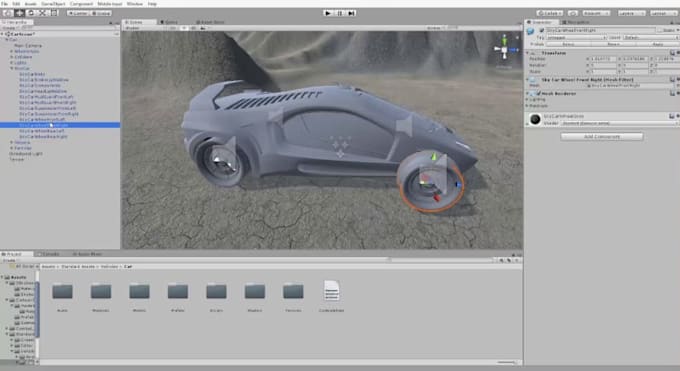
Task: Select the Rect transform tool in the toolbar
Action: [x=54, y=13]
